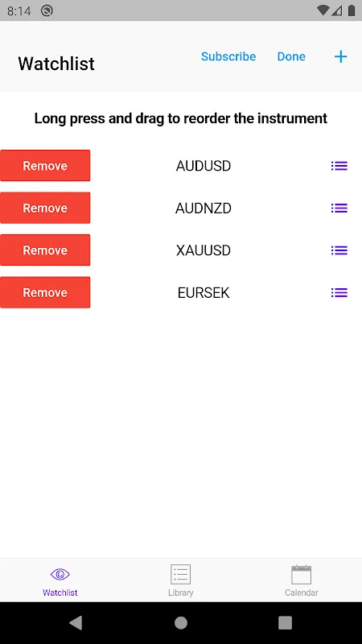Switch to the Library tab
362x644 pixels.
point(180,580)
